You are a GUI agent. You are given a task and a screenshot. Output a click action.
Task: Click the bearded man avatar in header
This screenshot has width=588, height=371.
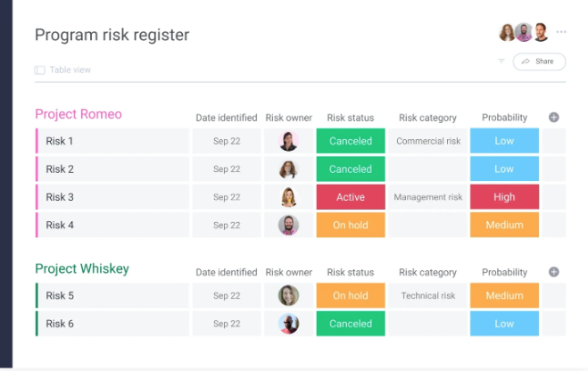[524, 32]
